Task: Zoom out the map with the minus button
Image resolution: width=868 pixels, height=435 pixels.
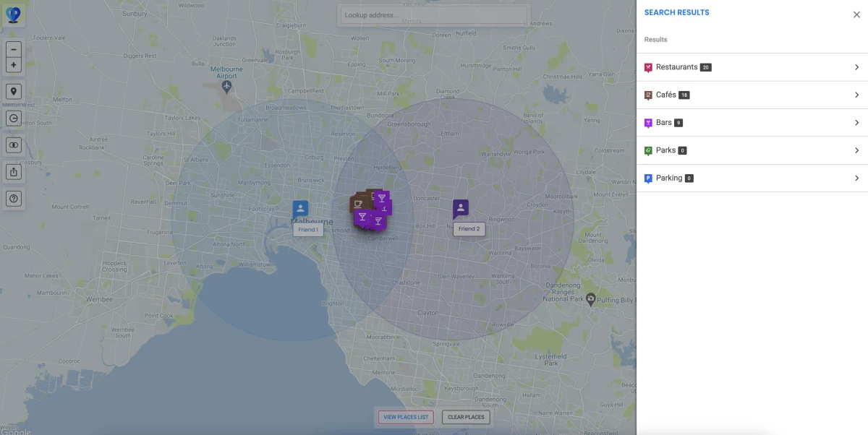Action: click(14, 50)
